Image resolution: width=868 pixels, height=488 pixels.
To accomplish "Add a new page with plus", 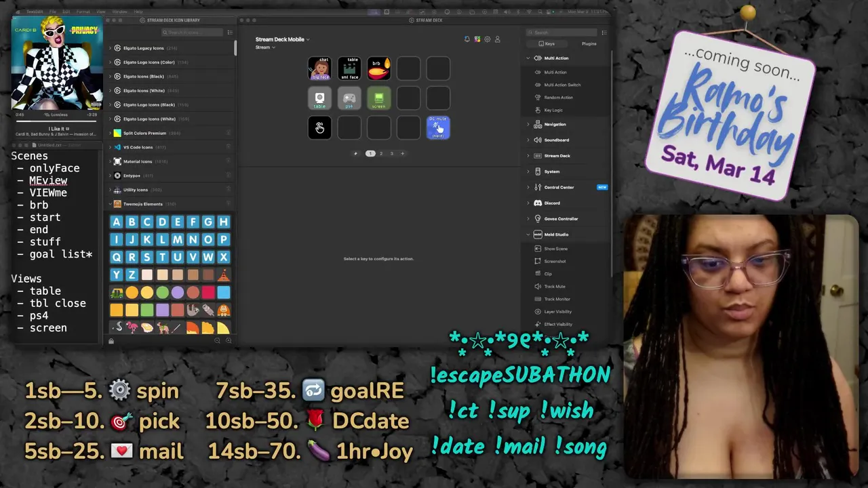I will [x=402, y=154].
